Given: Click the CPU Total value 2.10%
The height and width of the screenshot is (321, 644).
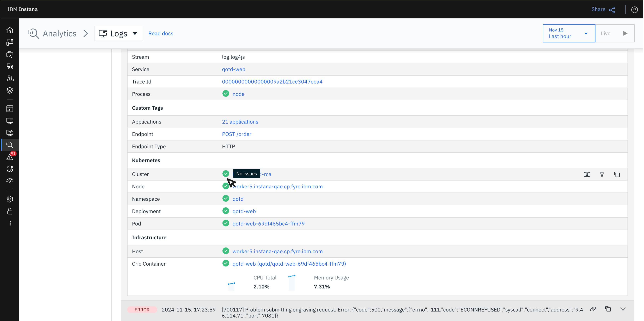Looking at the screenshot, I should (x=261, y=287).
